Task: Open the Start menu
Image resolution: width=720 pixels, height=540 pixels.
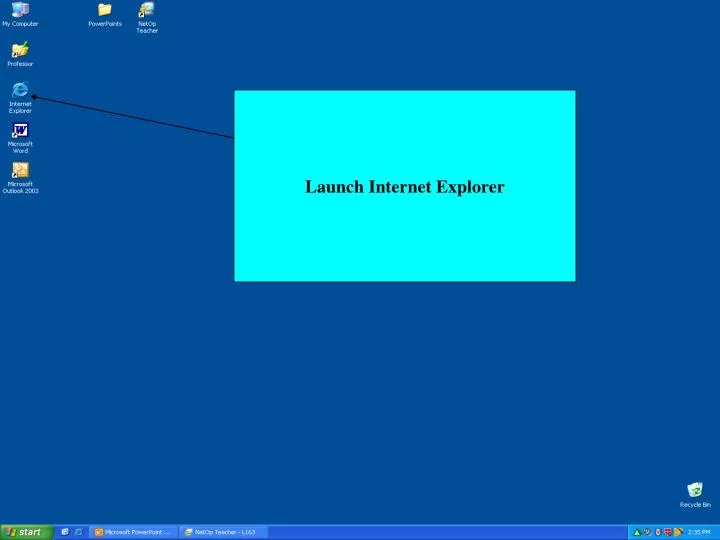Action: pos(27,532)
